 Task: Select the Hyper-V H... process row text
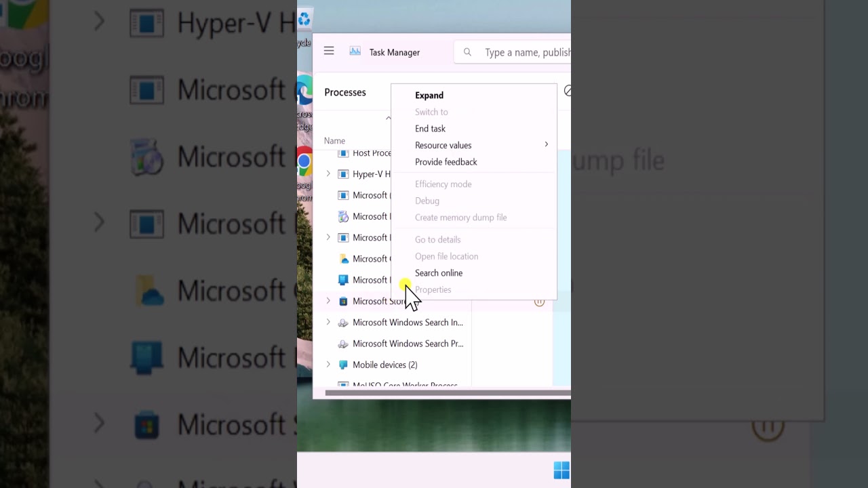click(x=372, y=174)
